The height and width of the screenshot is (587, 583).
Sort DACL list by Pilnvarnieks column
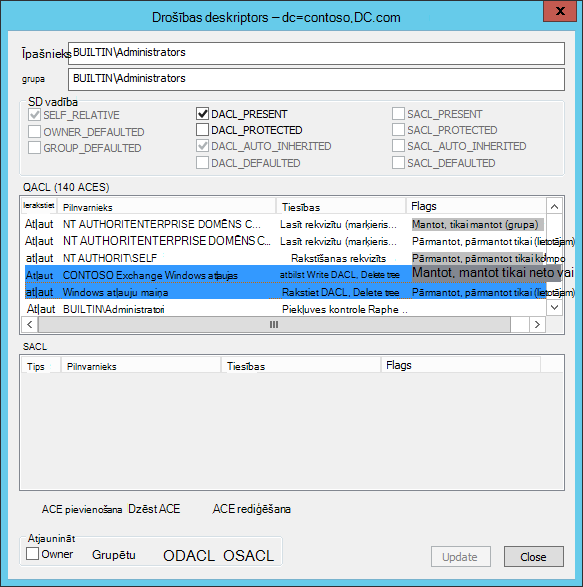166,207
